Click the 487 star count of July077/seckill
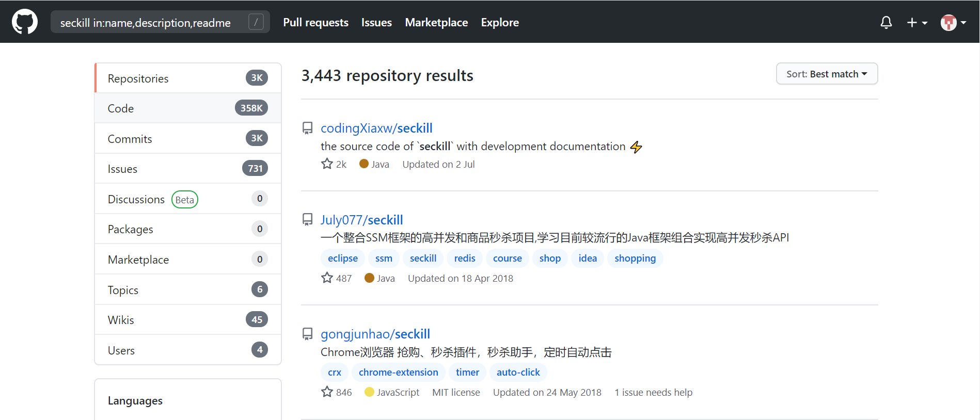Image resolution: width=980 pixels, height=420 pixels. pos(337,278)
